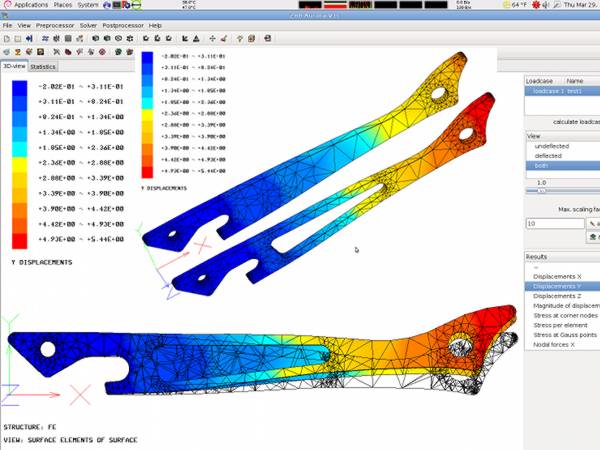Click the yellow up-arrow toolbar icon
The width and height of the screenshot is (600, 450).
coord(240,38)
